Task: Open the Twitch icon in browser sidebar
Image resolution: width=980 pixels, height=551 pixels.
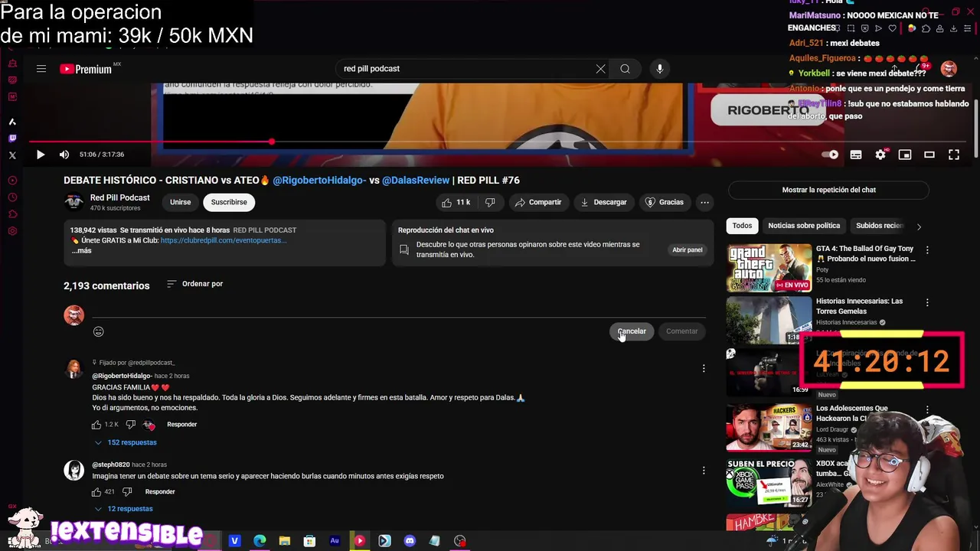Action: point(12,139)
